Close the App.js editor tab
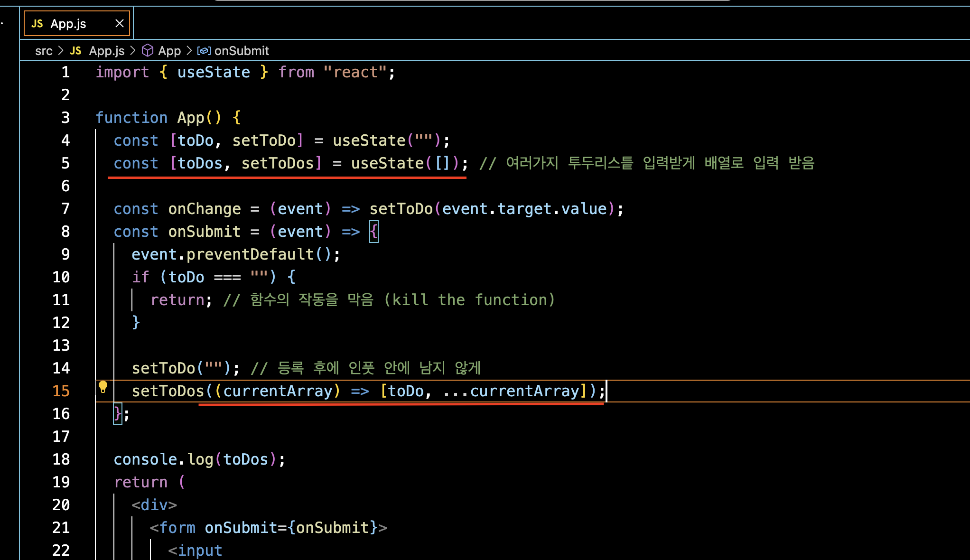 point(120,23)
